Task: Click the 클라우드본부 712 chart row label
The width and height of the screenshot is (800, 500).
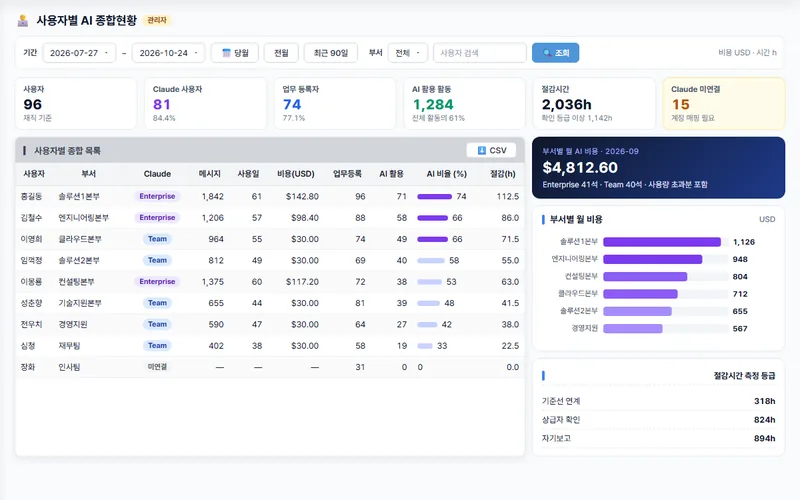Action: pos(578,294)
